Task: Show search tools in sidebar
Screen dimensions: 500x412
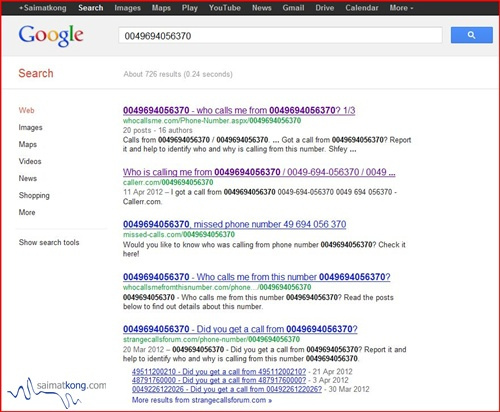Action: pyautogui.click(x=49, y=242)
